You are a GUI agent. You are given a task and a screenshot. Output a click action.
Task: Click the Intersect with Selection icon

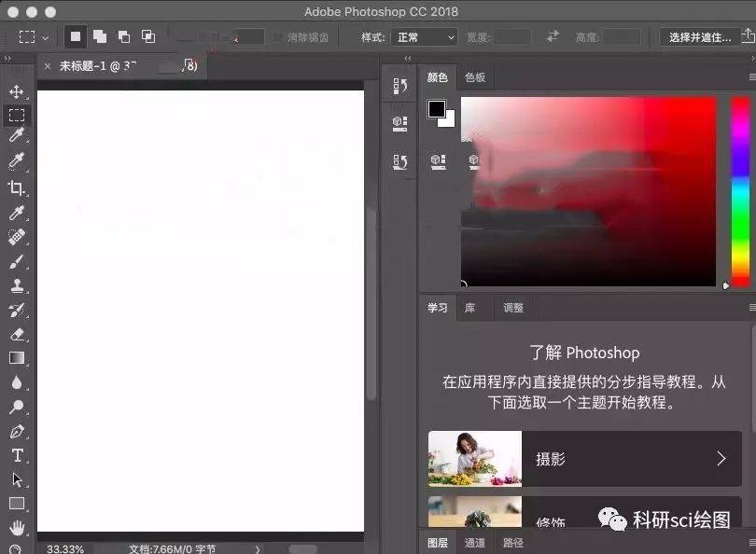point(148,36)
